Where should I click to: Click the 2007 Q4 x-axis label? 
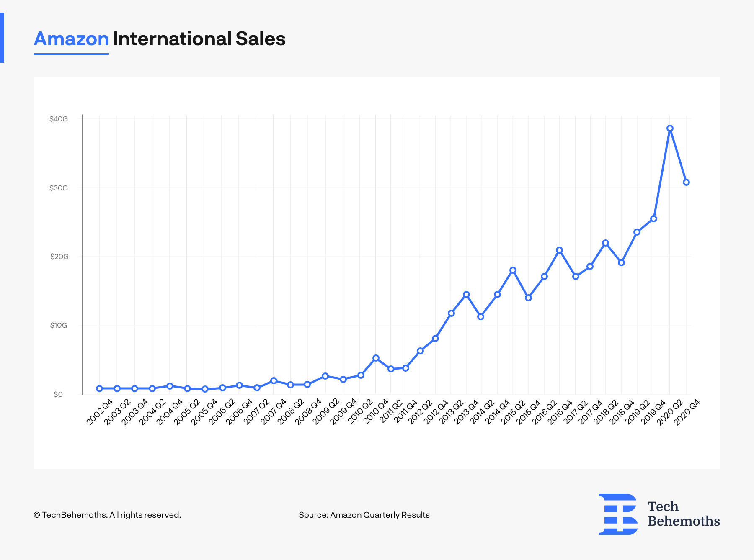coord(274,412)
